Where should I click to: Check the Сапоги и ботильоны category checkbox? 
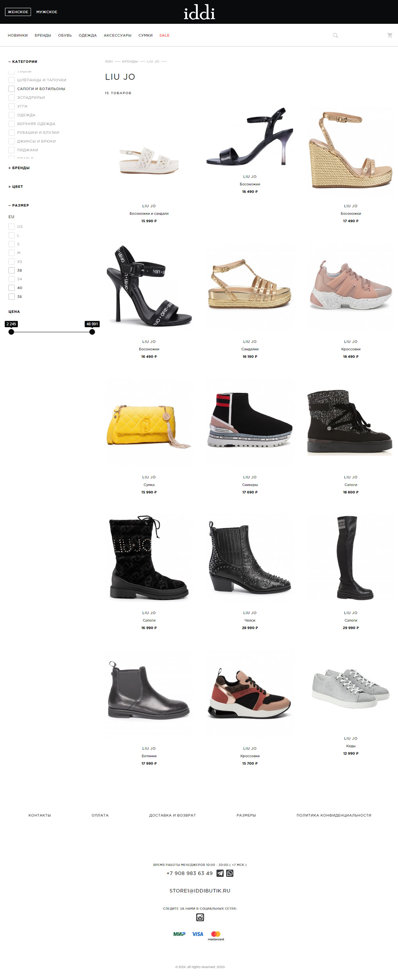click(12, 89)
